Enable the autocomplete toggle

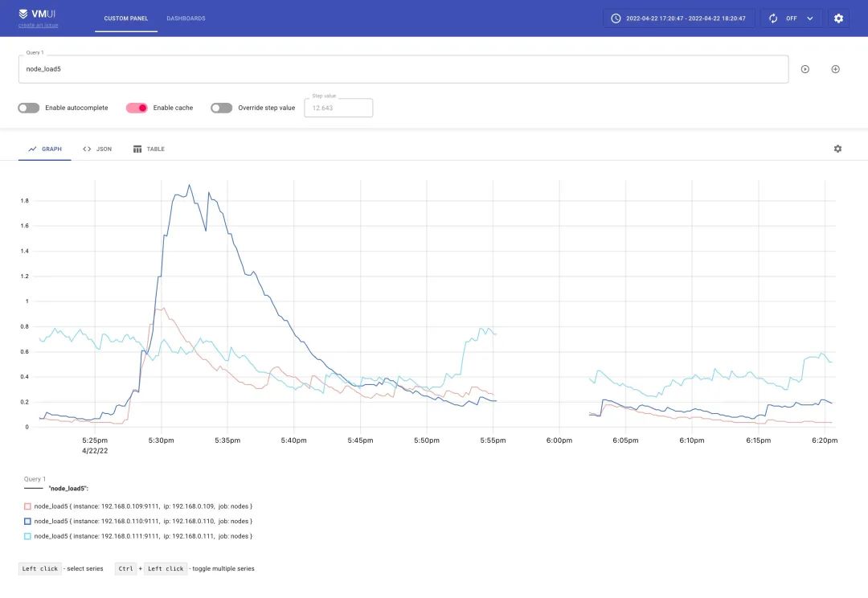click(x=29, y=108)
